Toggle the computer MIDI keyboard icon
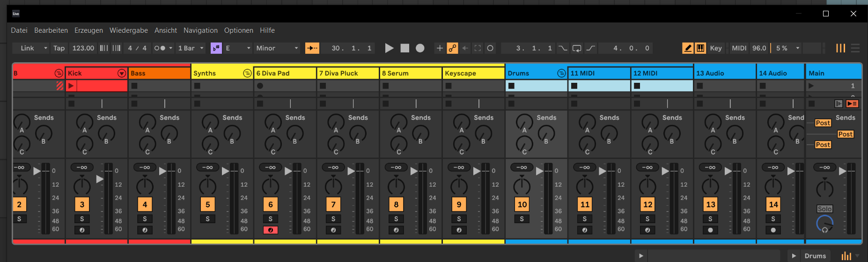Screen dimensions: 868x262 (700, 48)
